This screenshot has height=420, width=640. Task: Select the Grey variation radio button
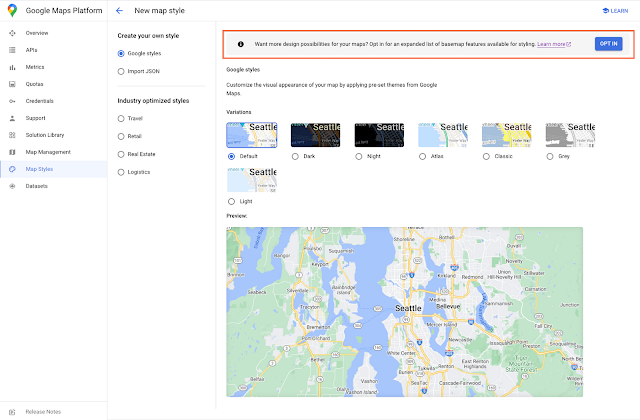(550, 156)
